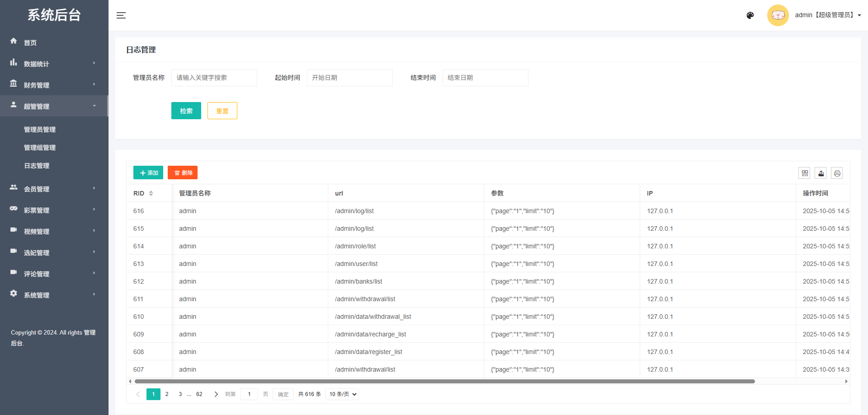Click the keyword search input field
Viewport: 868px width, 415px height.
pos(214,77)
